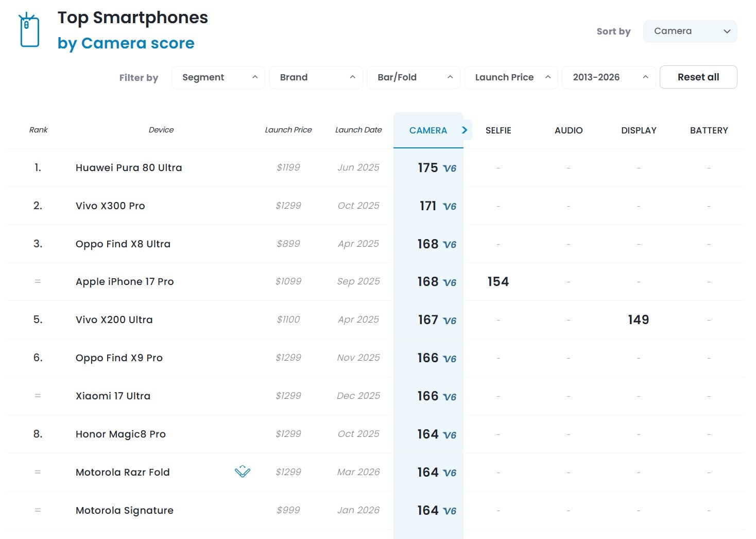The image size is (756, 539).
Task: Click the 154 selfie score for iPhone 17 Pro
Action: click(x=498, y=281)
